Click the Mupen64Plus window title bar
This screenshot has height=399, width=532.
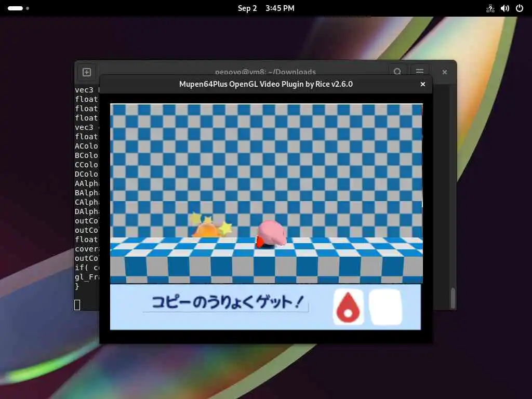tap(265, 84)
